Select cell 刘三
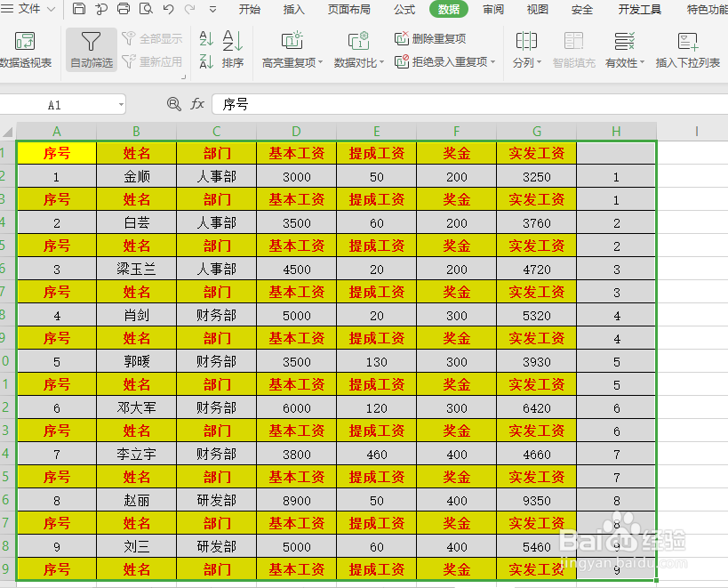Screen dimensions: 728x588 click(x=137, y=547)
